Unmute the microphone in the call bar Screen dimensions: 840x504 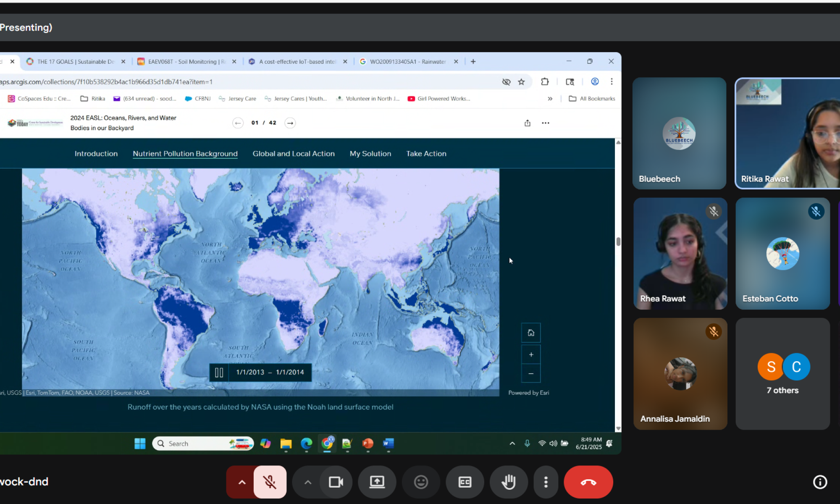(x=270, y=482)
